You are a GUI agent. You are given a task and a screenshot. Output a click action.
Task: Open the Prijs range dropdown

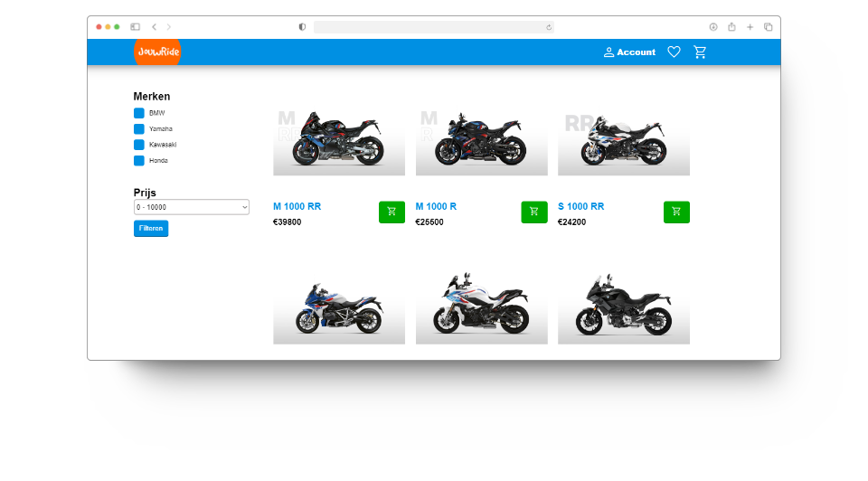coord(192,207)
